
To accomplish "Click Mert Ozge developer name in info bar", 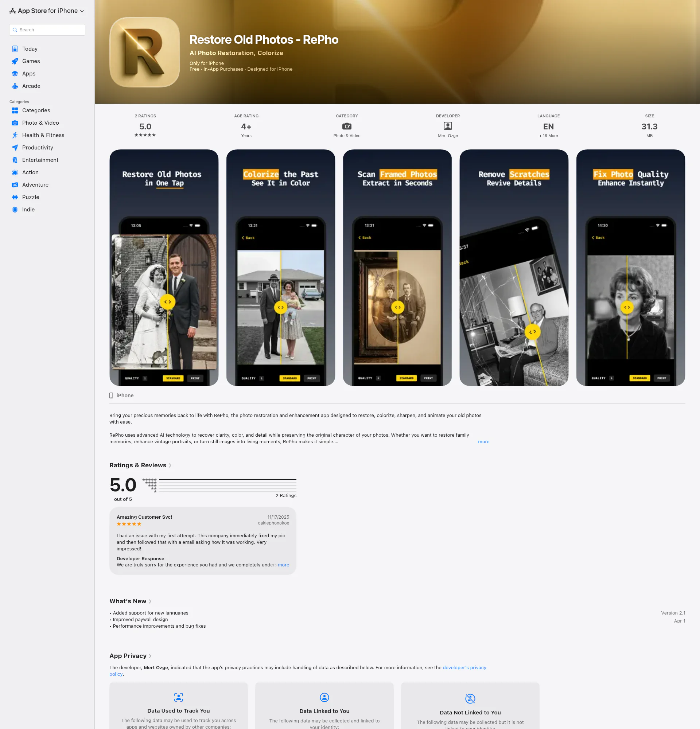I will coord(448,136).
